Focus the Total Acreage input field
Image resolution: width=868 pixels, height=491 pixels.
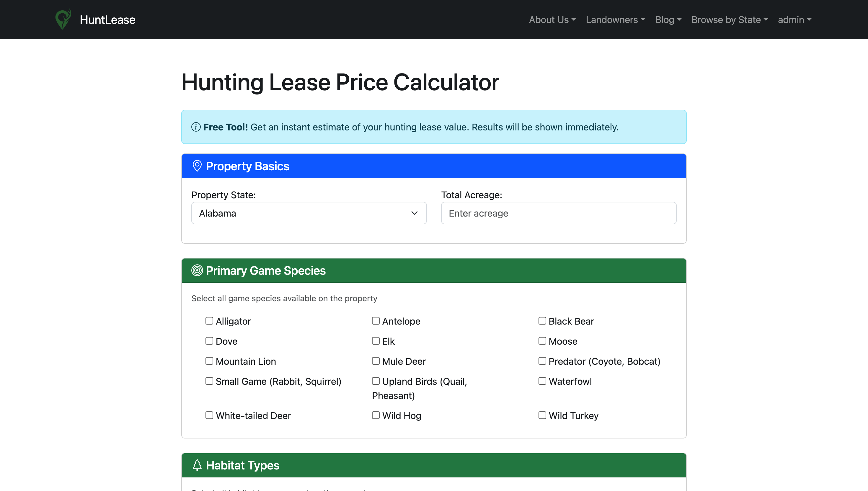(x=559, y=213)
